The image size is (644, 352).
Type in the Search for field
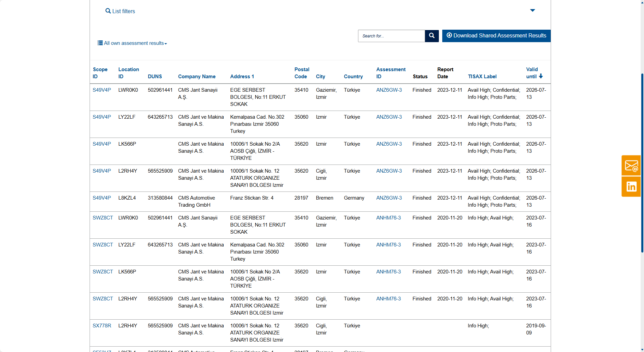point(391,36)
